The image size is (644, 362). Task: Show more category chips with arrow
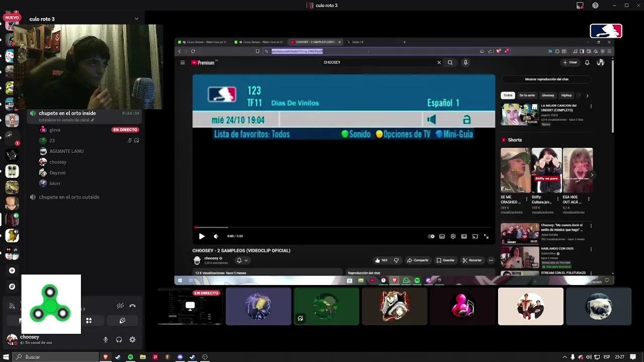tap(587, 96)
